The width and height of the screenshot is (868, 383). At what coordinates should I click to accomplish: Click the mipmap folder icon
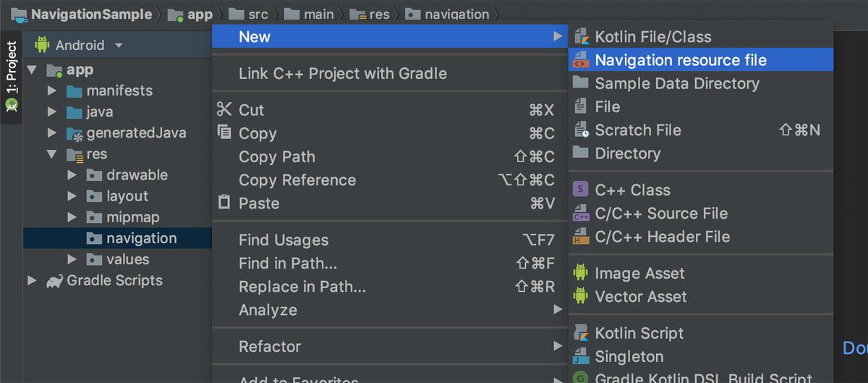pos(95,217)
